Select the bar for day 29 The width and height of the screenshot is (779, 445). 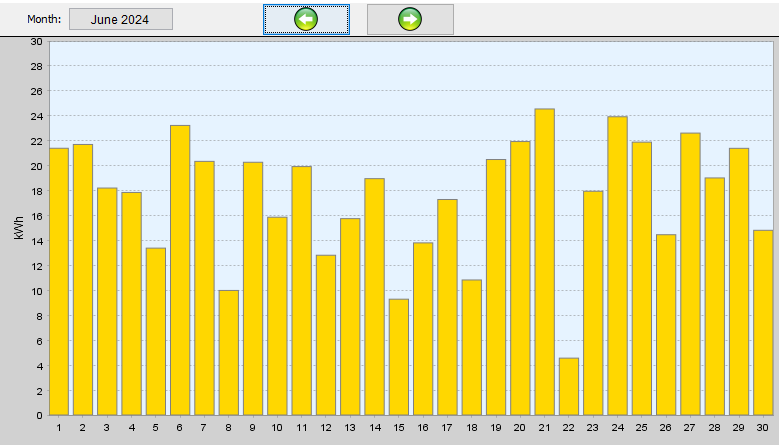pos(739,282)
